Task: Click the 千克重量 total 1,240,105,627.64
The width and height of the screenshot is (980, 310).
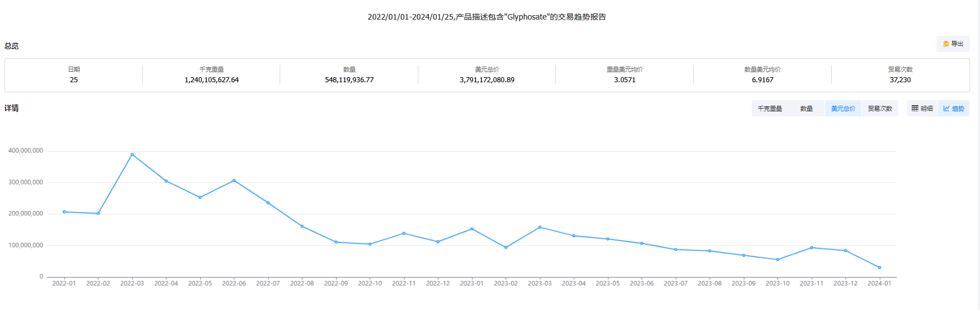Action: click(x=211, y=80)
